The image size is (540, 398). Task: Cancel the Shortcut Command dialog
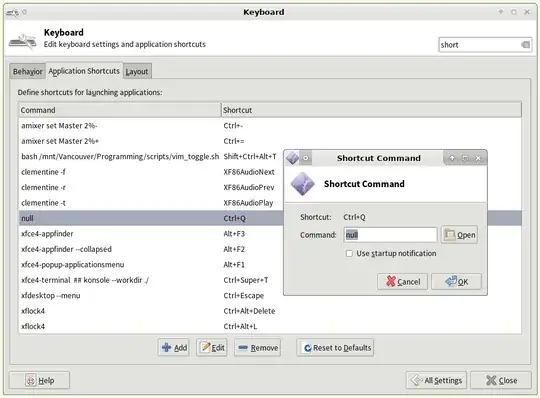402,282
